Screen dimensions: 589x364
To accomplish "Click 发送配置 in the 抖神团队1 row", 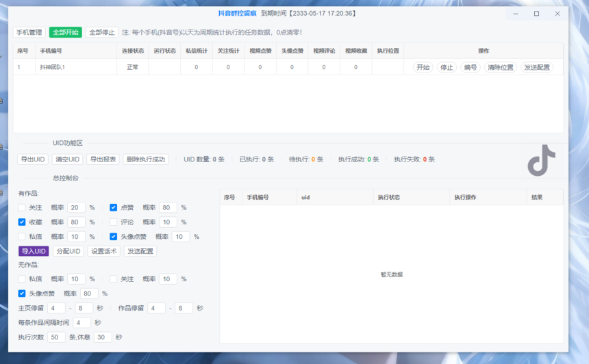I will tap(537, 67).
